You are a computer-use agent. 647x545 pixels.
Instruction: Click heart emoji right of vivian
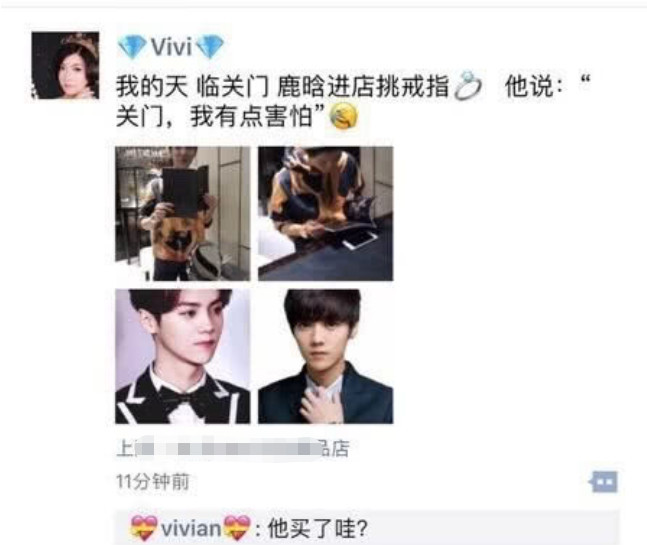[x=237, y=528]
